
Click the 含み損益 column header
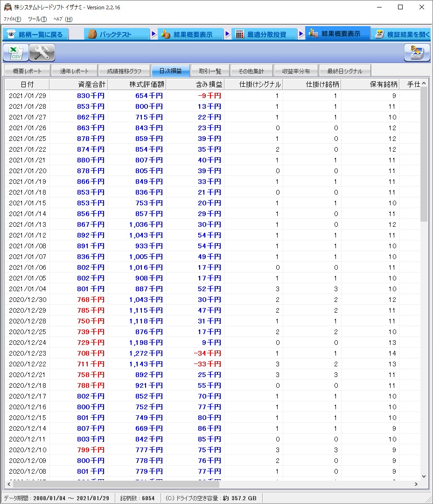coord(195,84)
